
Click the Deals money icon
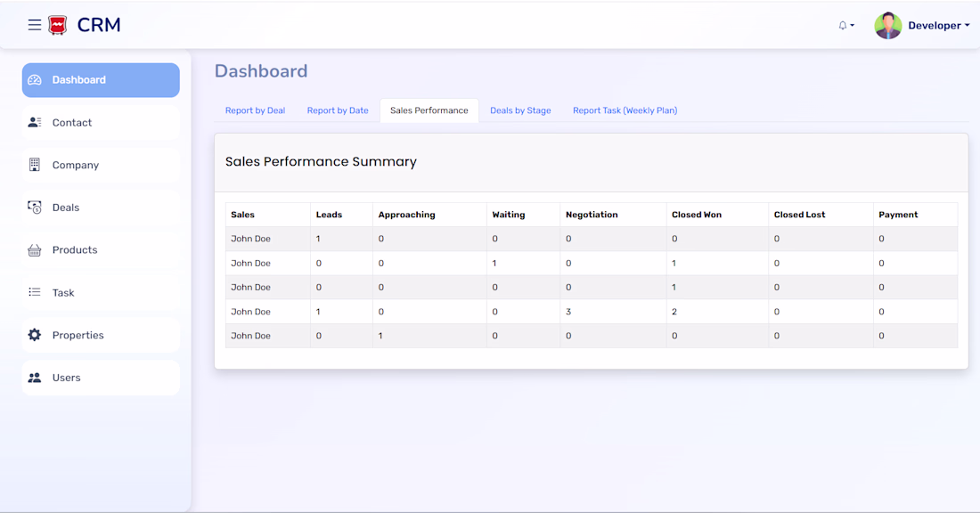(35, 208)
